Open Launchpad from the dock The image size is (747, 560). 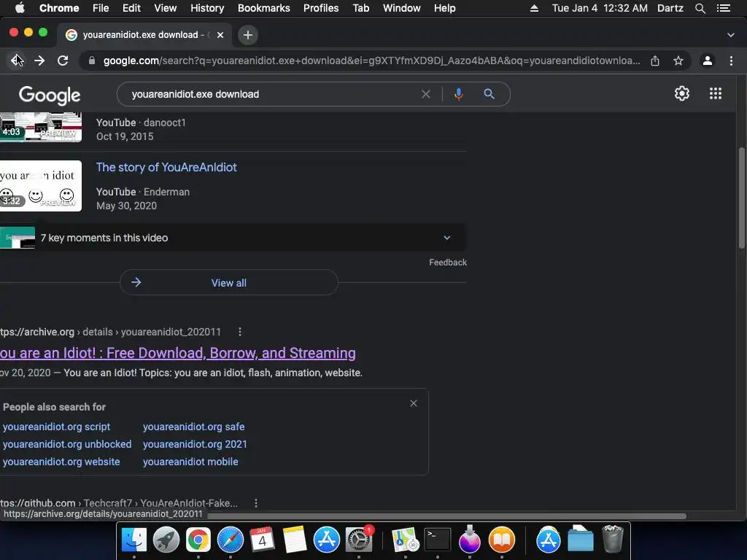coord(166,540)
